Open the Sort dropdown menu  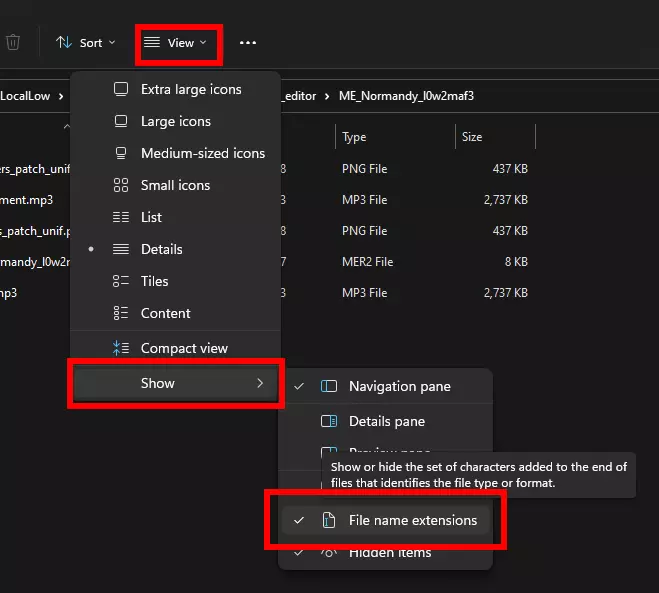[85, 43]
